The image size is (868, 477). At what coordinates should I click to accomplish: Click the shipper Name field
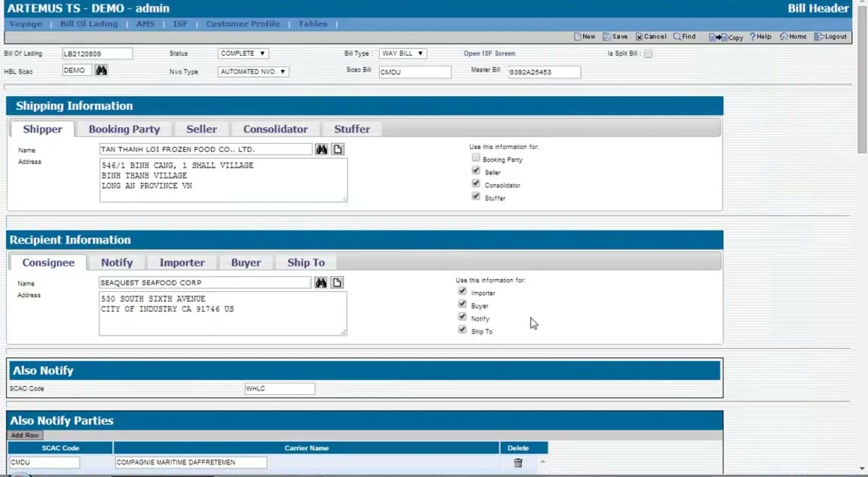coord(206,149)
